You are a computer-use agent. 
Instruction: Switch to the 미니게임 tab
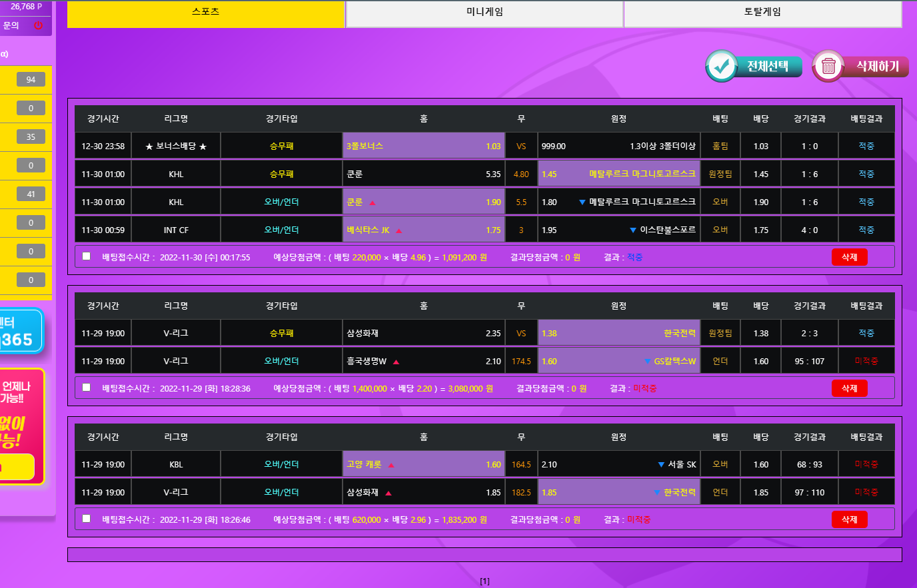(484, 13)
